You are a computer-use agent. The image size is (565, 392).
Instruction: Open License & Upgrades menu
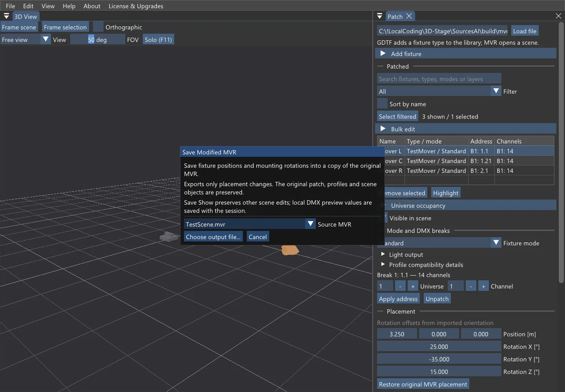click(136, 6)
